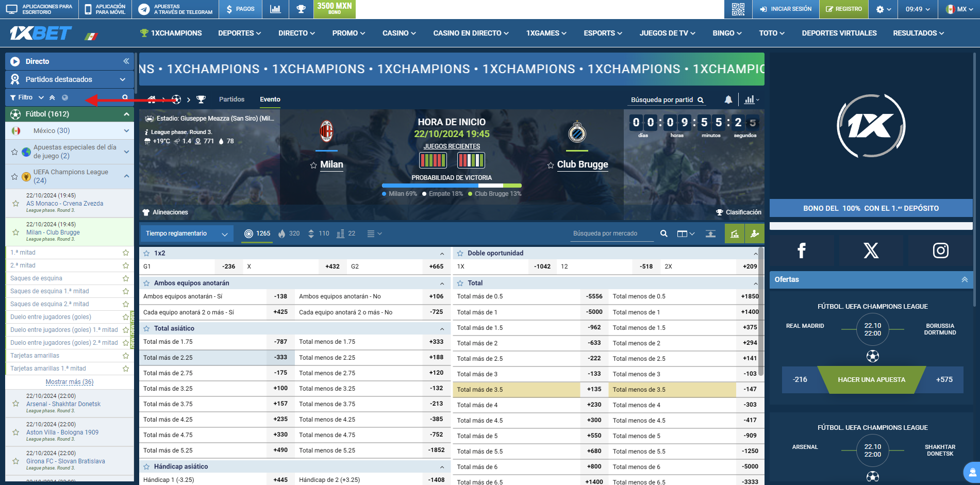Viewport: 980px width, 485px height.
Task: Expand the Partidos destacados section
Action: tap(122, 79)
